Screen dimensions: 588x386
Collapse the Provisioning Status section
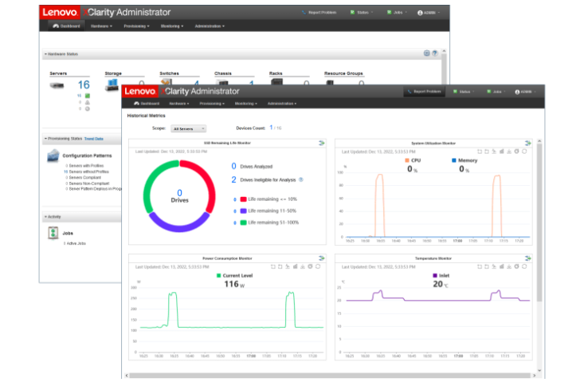click(x=45, y=139)
